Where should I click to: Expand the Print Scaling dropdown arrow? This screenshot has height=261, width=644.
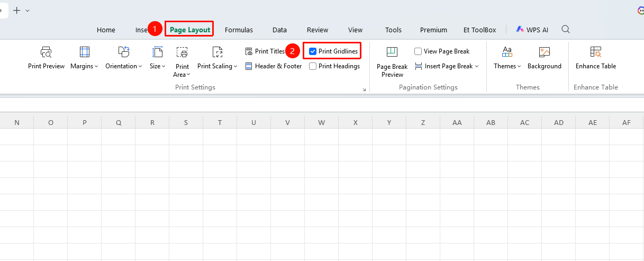pos(235,67)
